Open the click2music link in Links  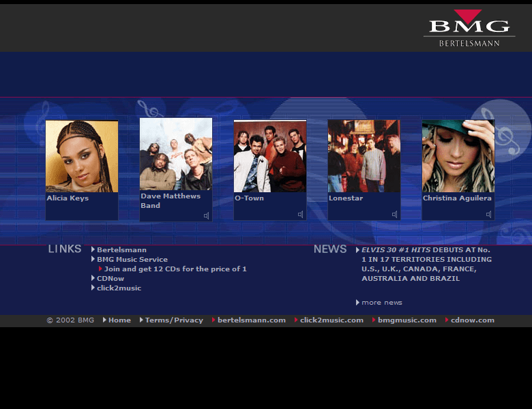click(119, 288)
